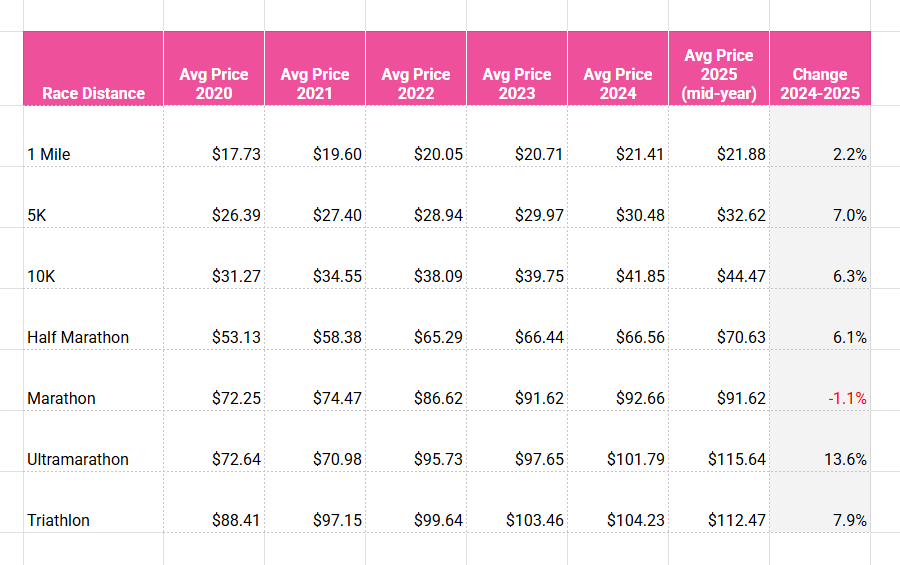Click the $104.23 Triathlon 2024 price cell
Screen dimensions: 900x565
click(618, 502)
